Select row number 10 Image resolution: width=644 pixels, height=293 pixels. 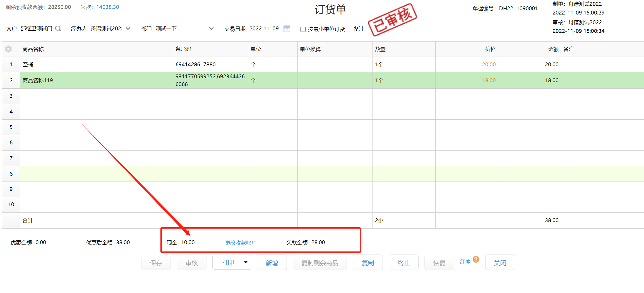pyautogui.click(x=11, y=204)
